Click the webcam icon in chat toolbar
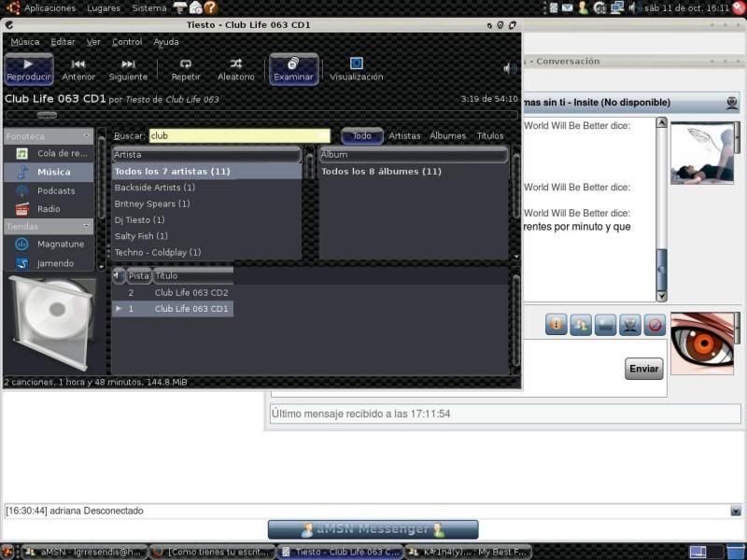747x560 pixels. 630,325
